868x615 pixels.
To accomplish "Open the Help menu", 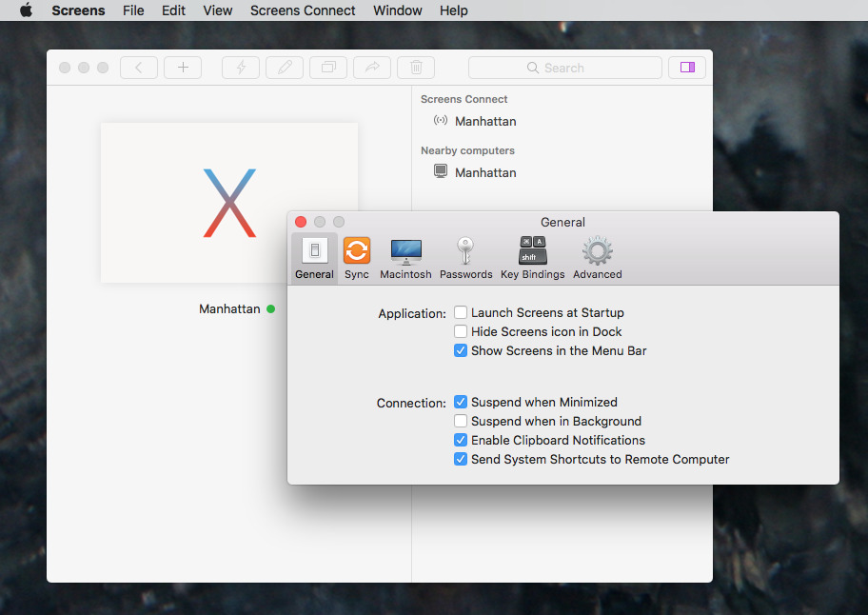I will tap(454, 10).
